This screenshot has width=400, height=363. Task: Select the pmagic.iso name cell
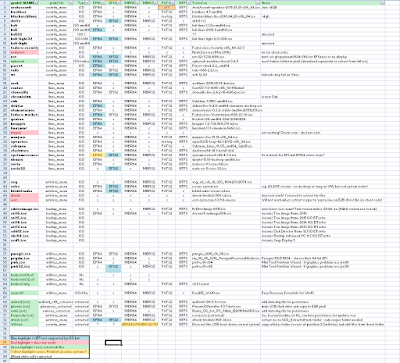(x=24, y=254)
